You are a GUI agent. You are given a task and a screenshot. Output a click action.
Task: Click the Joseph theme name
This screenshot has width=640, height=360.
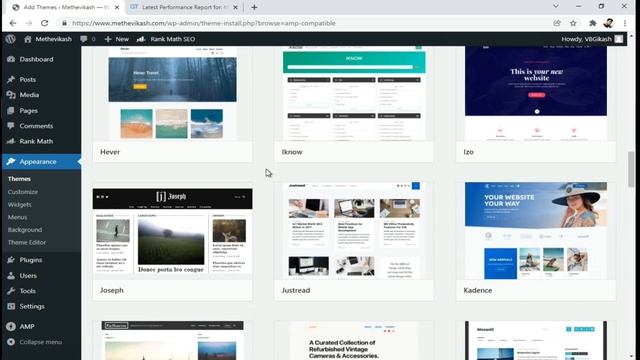(111, 290)
